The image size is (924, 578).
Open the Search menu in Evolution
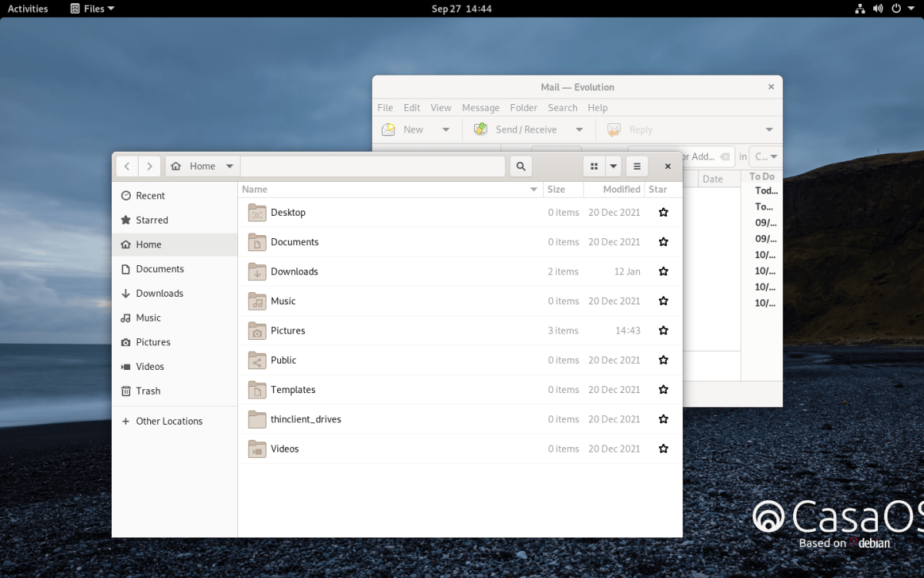click(562, 108)
